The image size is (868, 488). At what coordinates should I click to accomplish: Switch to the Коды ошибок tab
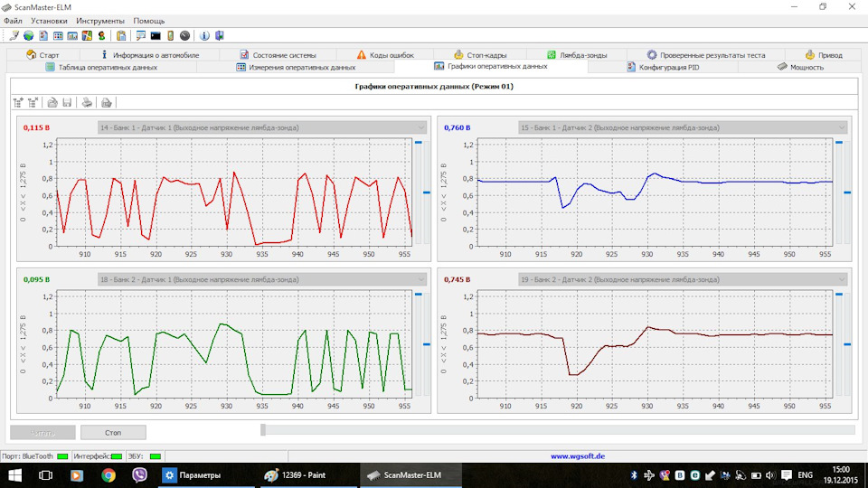[386, 55]
